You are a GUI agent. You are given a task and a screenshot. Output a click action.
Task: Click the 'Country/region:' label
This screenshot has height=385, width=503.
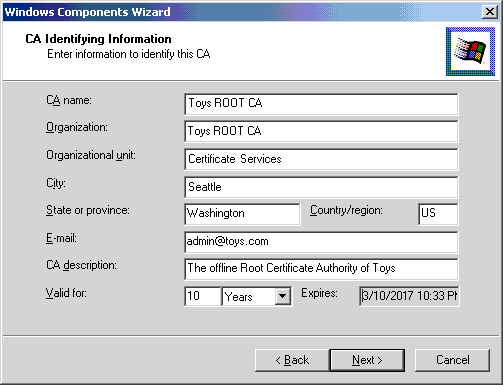[346, 210]
